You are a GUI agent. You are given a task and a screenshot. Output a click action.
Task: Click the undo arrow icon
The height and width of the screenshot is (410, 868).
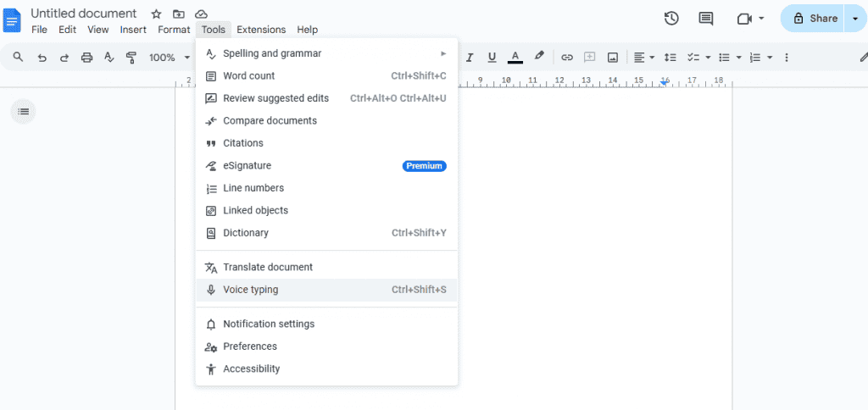(42, 58)
